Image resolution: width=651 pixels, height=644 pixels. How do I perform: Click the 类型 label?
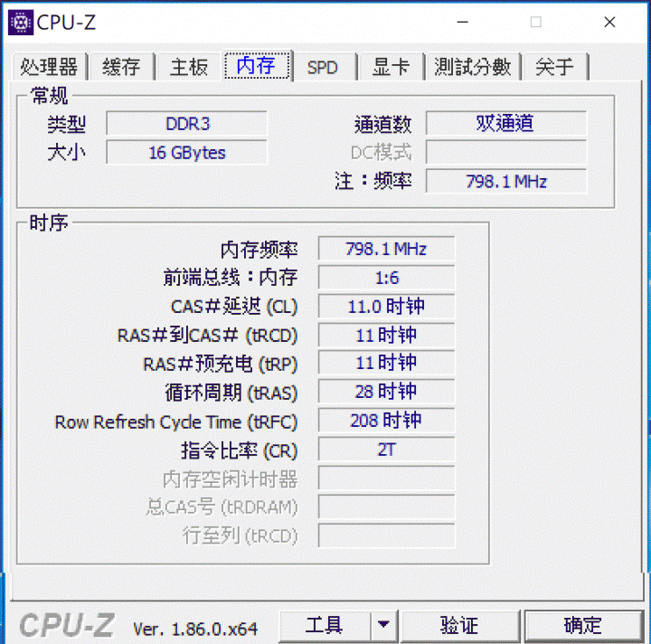[66, 124]
